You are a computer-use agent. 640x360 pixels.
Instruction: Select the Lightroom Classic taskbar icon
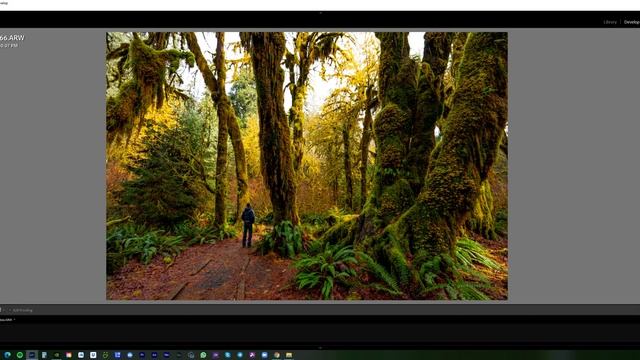(x=32, y=355)
